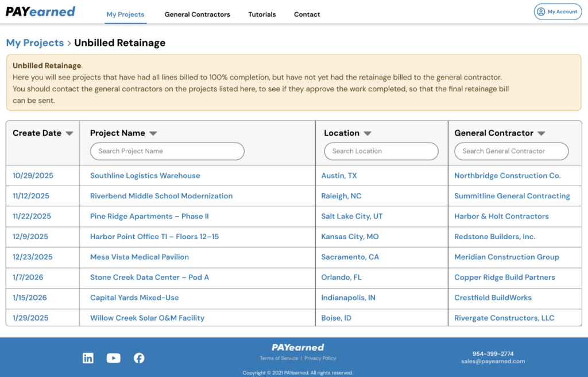Go to the Tutorials menu item
This screenshot has width=588, height=377.
(262, 14)
